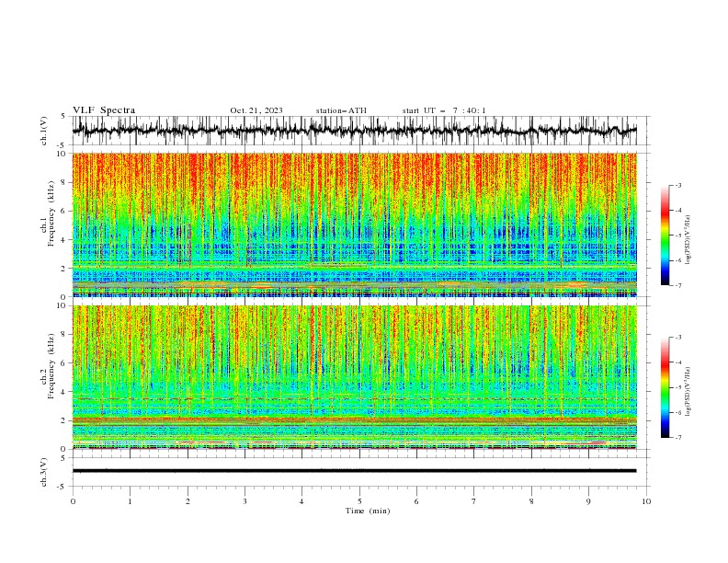728x563 pixels.
Task: Click the time axis tick label "6"
Action: pos(416,501)
